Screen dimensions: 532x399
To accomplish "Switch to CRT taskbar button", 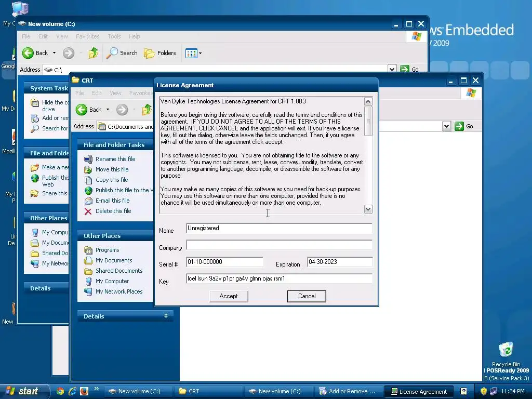I will click(208, 391).
